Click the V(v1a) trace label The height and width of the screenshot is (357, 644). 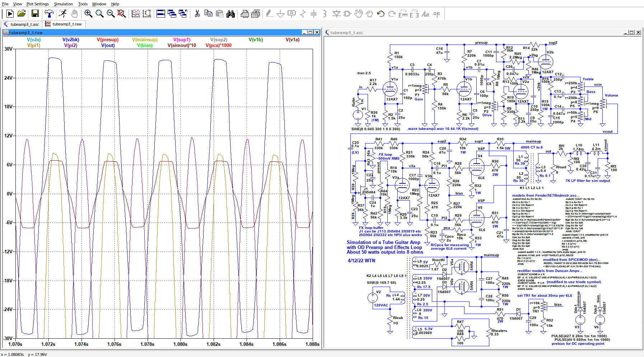click(x=293, y=40)
